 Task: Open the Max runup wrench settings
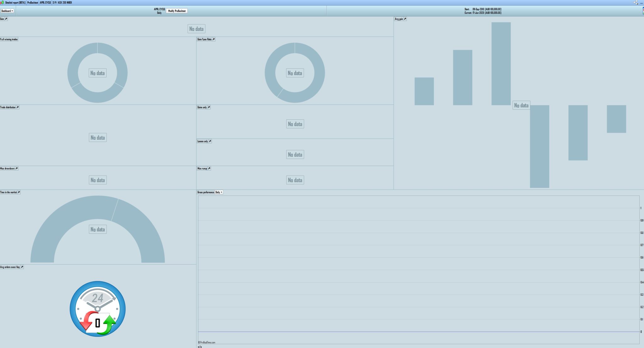(x=209, y=168)
